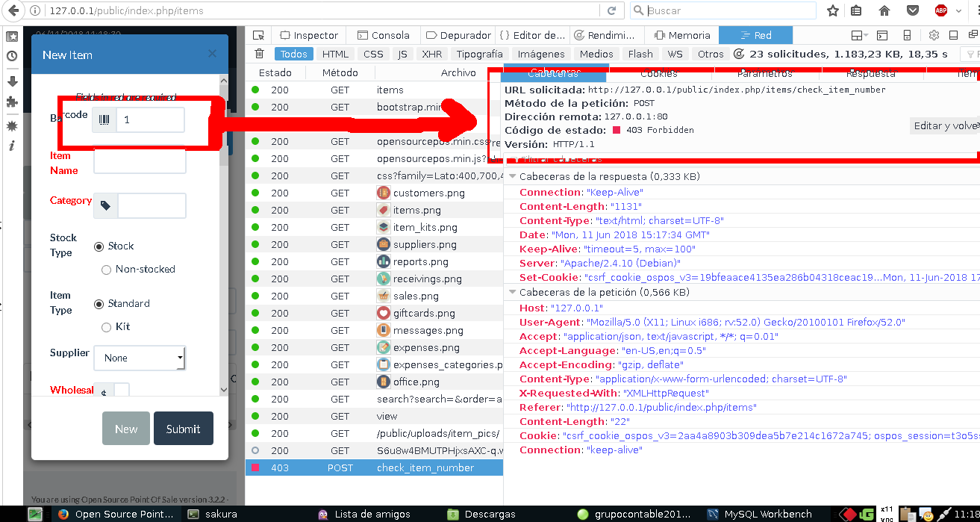Screen dimensions: 980x522
Task: Filter requests by JS type
Action: (402, 54)
